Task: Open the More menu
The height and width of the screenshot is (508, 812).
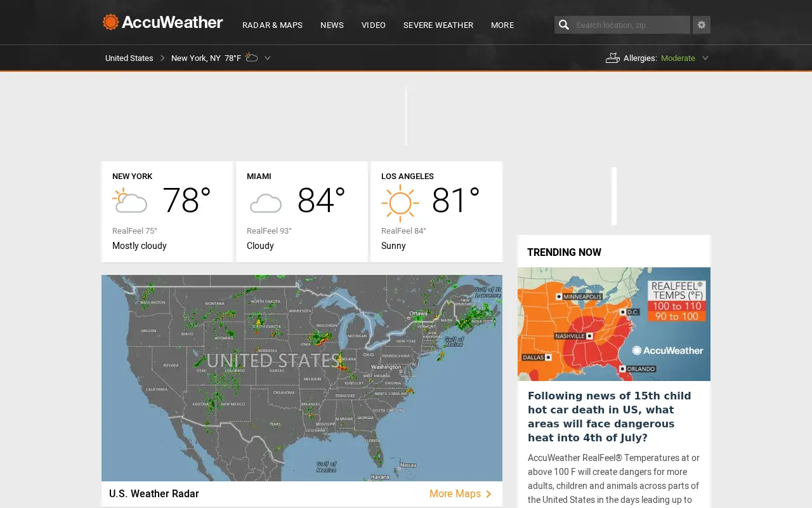Action: point(502,25)
